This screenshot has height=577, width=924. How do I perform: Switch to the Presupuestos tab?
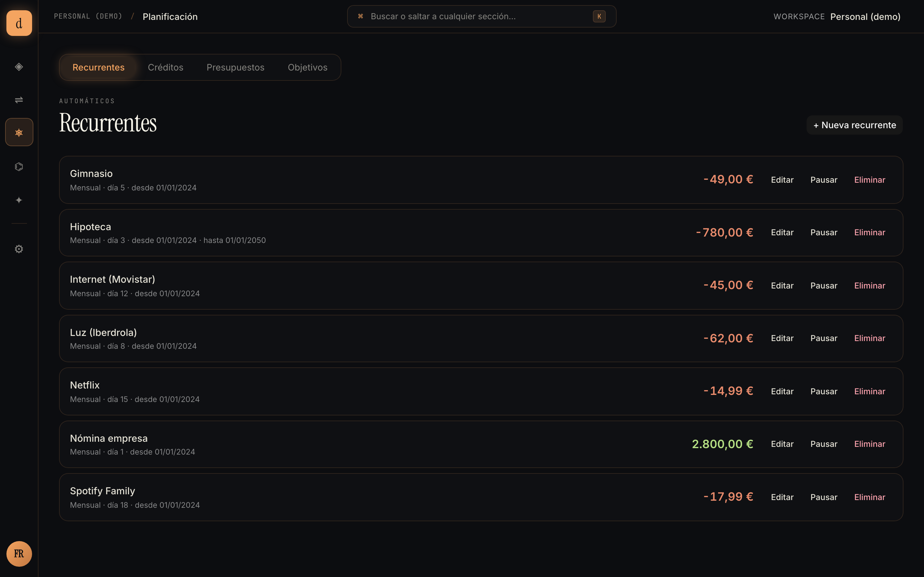[x=235, y=68]
